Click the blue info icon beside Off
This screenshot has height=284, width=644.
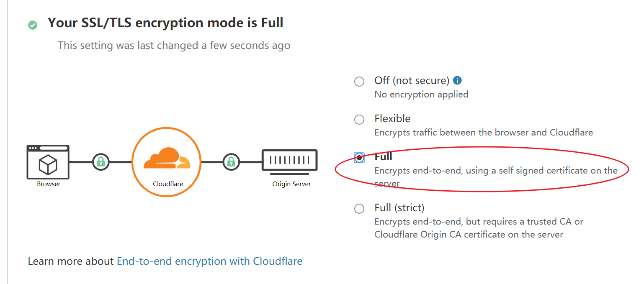[458, 80]
